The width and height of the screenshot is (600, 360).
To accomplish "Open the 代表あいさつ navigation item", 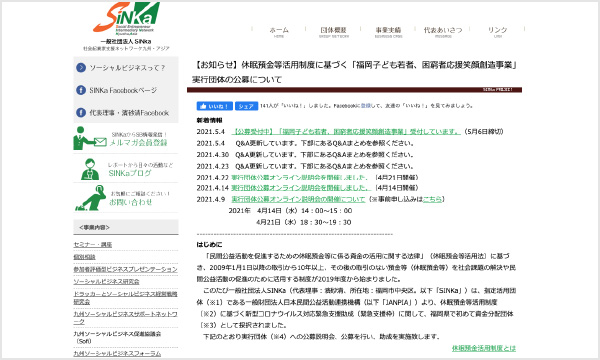I will (443, 32).
